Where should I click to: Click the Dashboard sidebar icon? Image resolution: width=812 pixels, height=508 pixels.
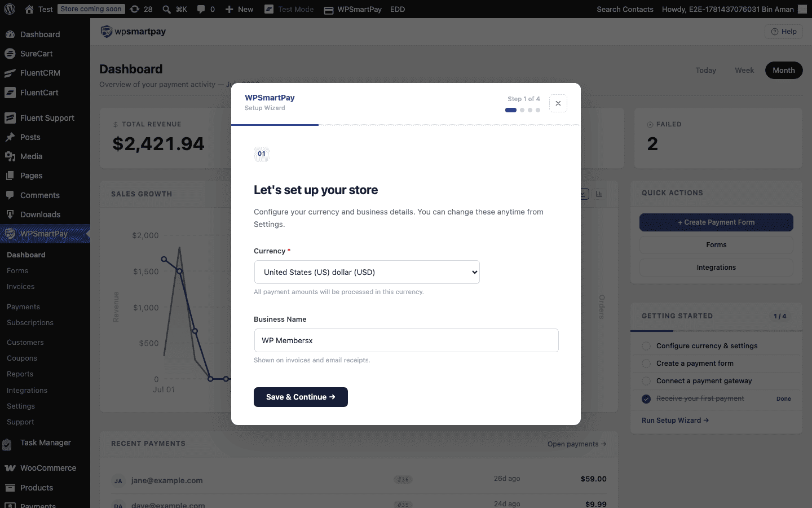point(10,34)
